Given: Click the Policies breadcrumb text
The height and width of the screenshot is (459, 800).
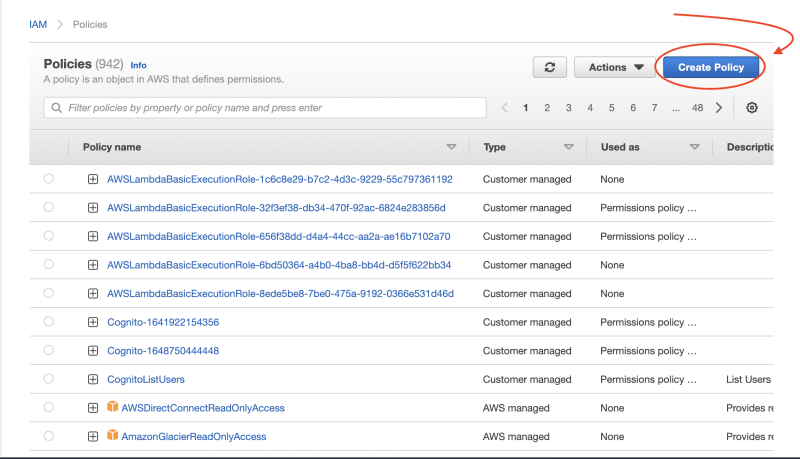Looking at the screenshot, I should [90, 24].
